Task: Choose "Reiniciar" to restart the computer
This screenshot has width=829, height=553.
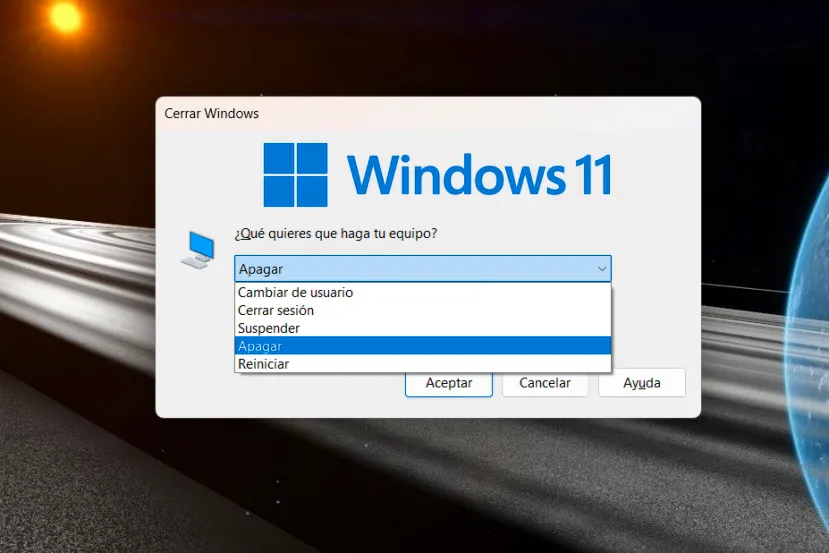Action: click(x=422, y=364)
